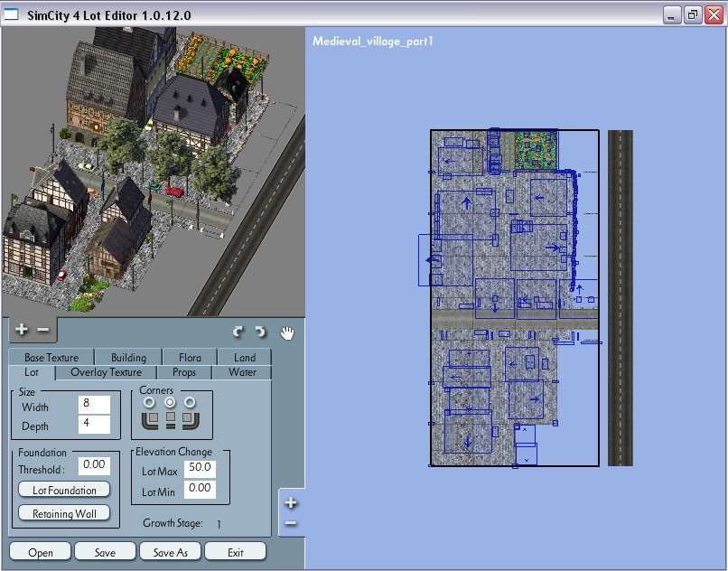Minimize the Lot Editor window
This screenshot has width=728, height=571.
coord(671,15)
